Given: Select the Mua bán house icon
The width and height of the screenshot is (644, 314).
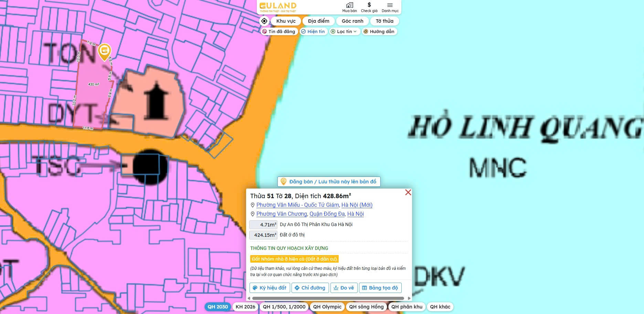Looking at the screenshot, I should pyautogui.click(x=349, y=6).
